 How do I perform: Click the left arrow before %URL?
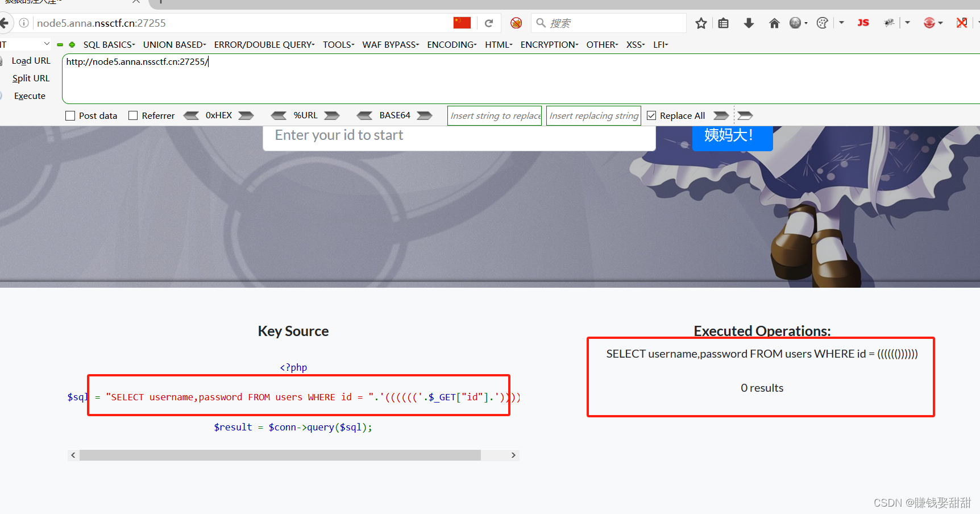tap(279, 115)
